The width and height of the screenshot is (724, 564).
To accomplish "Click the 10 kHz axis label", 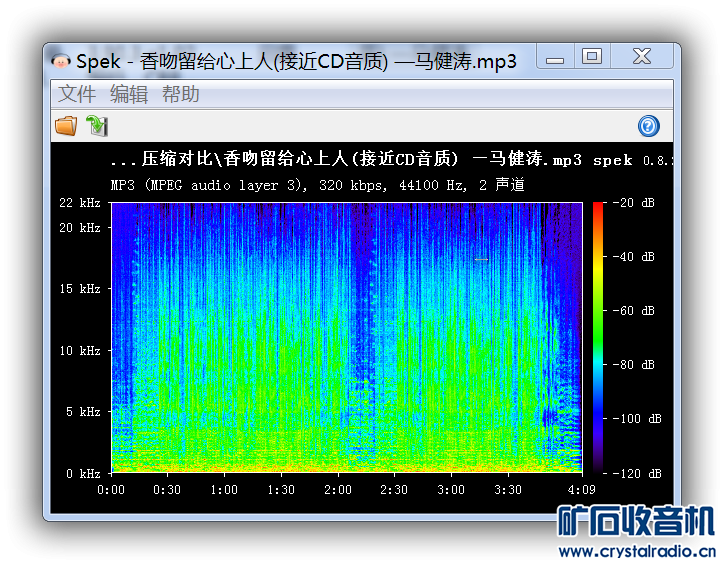I will coord(80,351).
